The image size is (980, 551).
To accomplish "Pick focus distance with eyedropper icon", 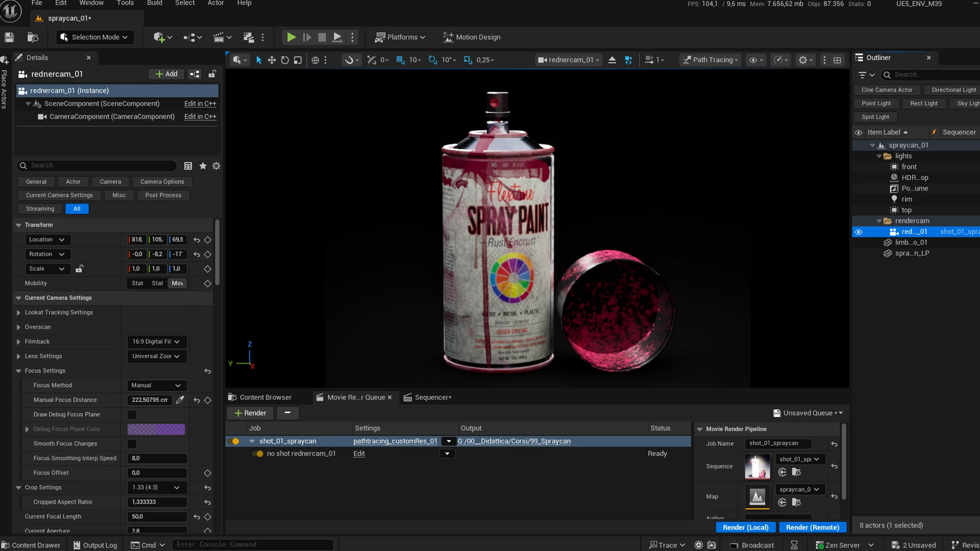I will 180,400.
